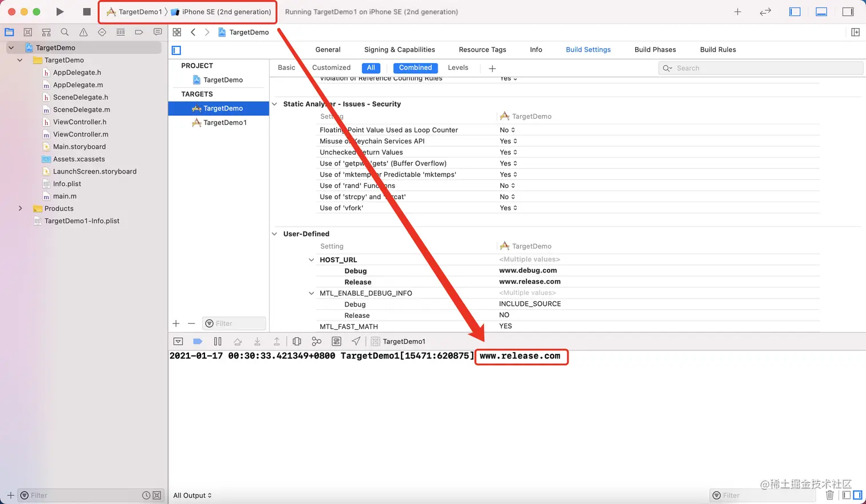Open the related items grid menu
866x504 pixels.
click(177, 32)
